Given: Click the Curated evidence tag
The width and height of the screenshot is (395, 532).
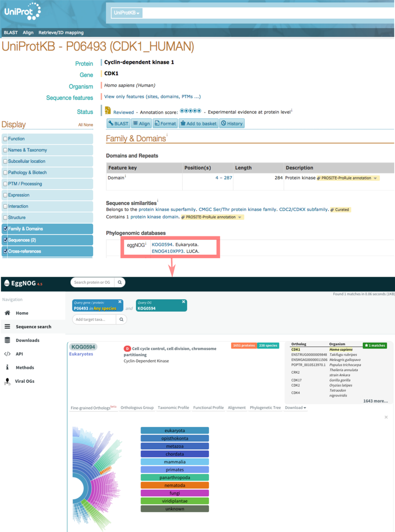Looking at the screenshot, I should click(x=340, y=209).
